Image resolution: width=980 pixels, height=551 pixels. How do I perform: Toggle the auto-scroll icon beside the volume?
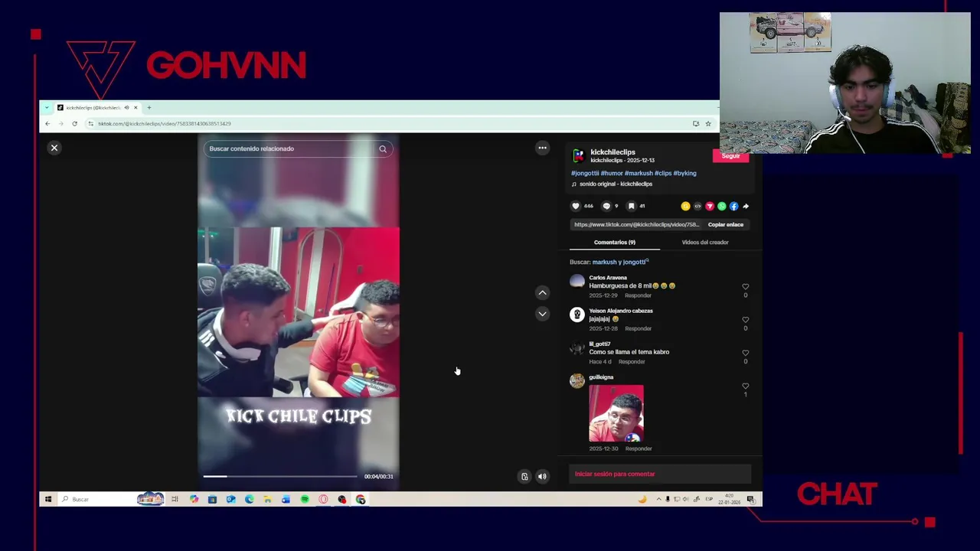524,477
